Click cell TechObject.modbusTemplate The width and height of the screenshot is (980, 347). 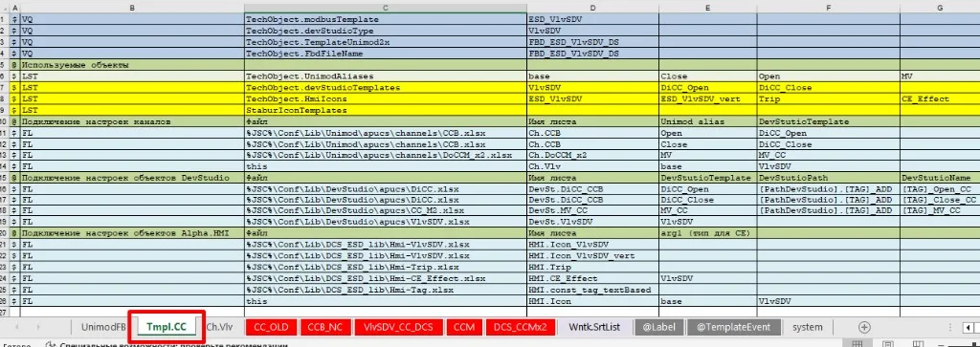[x=386, y=19]
